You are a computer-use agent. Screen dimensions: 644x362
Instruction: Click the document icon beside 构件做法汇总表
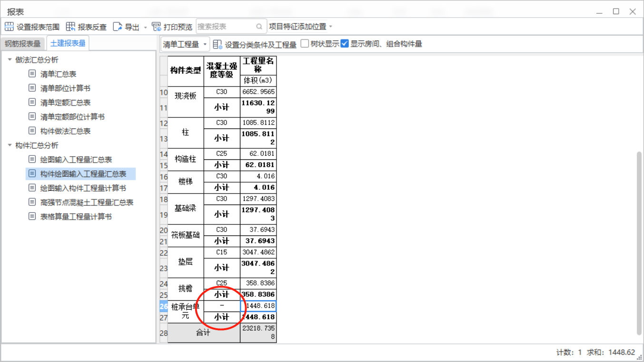tap(32, 131)
